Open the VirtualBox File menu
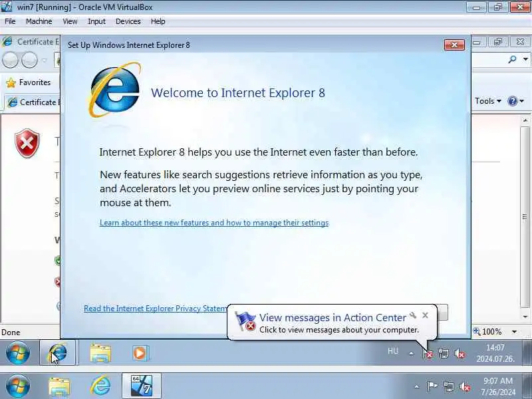 pos(10,21)
